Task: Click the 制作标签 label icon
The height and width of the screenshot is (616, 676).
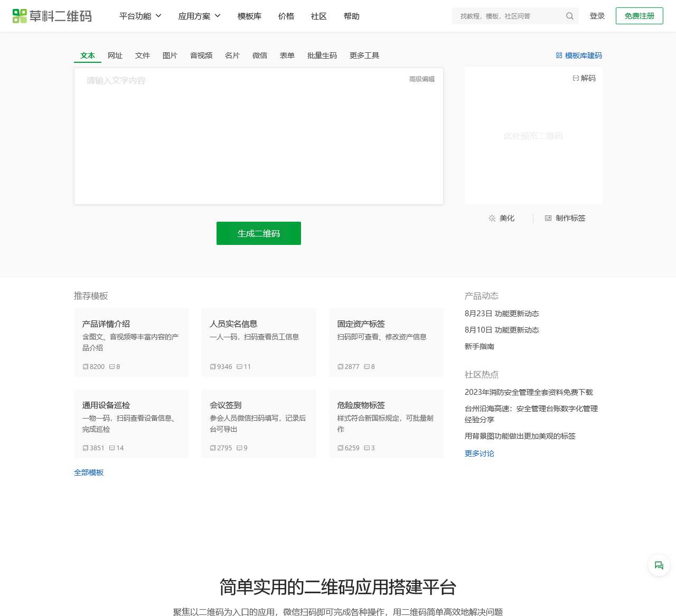Action: pos(548,218)
